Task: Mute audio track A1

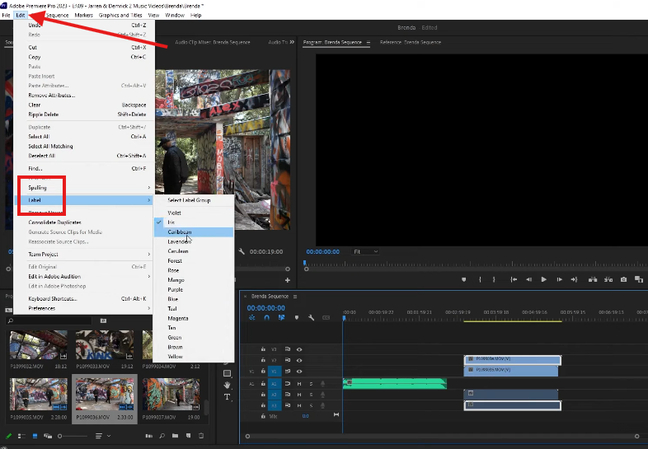Action: (299, 384)
